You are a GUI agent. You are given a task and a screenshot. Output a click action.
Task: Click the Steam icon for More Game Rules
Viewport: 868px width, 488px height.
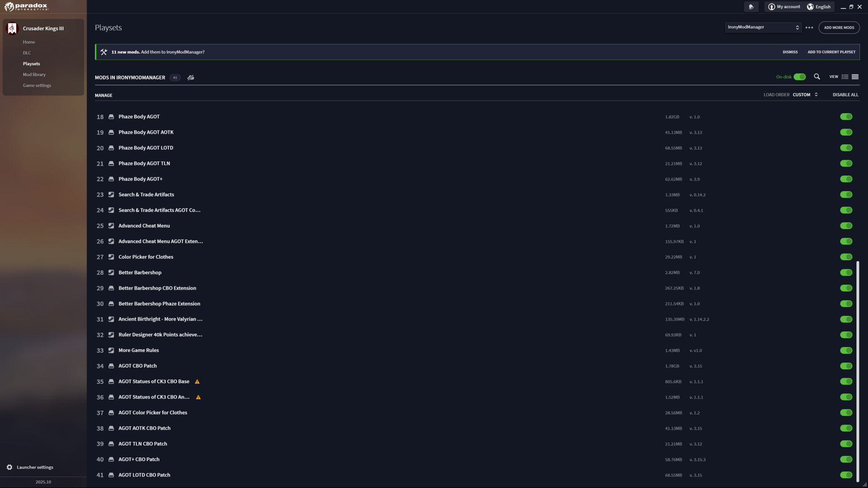(x=111, y=351)
